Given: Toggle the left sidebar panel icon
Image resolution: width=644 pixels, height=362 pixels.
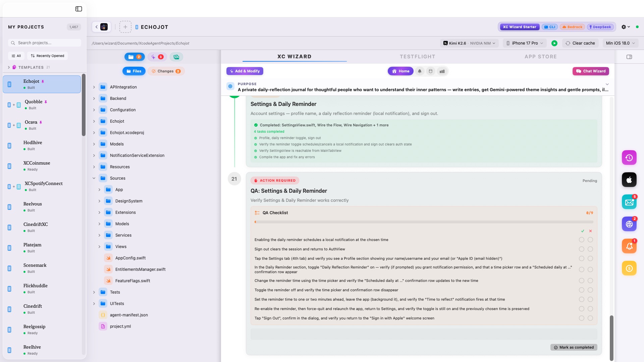Looking at the screenshot, I should pos(78,9).
